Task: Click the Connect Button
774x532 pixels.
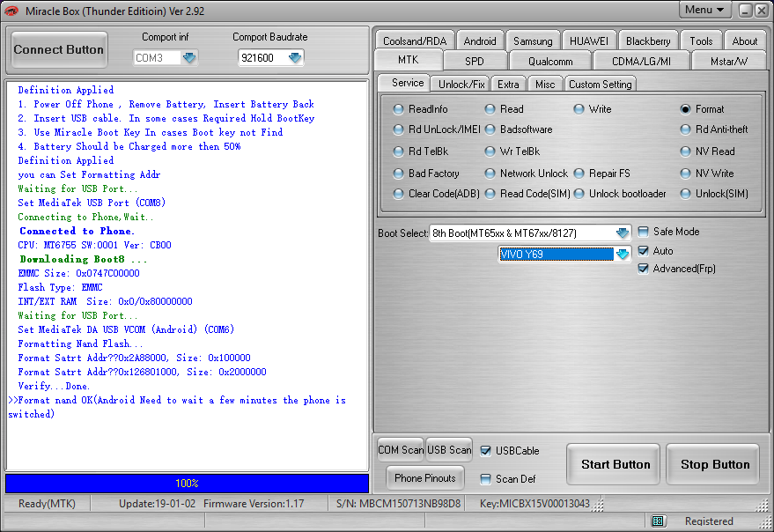Action: coord(59,49)
